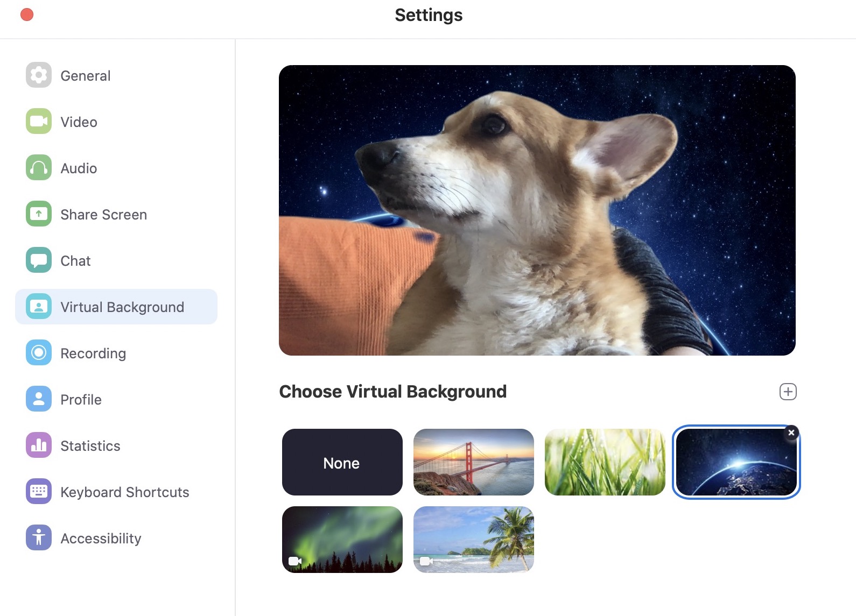
Task: Add a new virtual background image
Action: pyautogui.click(x=788, y=392)
